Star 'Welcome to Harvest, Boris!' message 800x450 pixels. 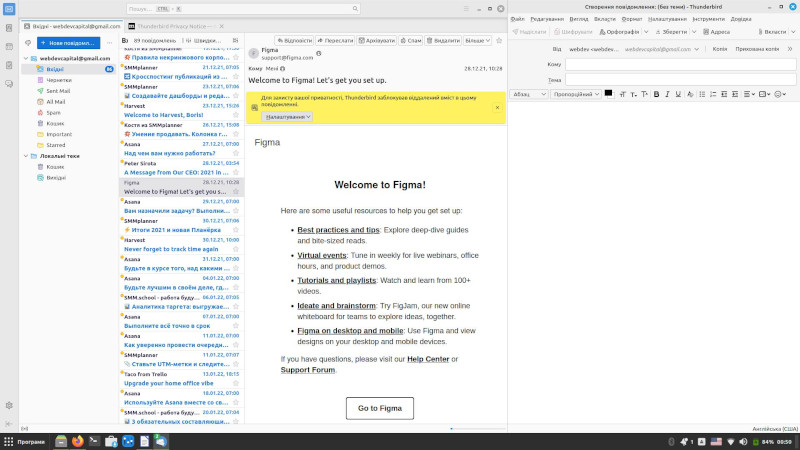[x=236, y=115]
